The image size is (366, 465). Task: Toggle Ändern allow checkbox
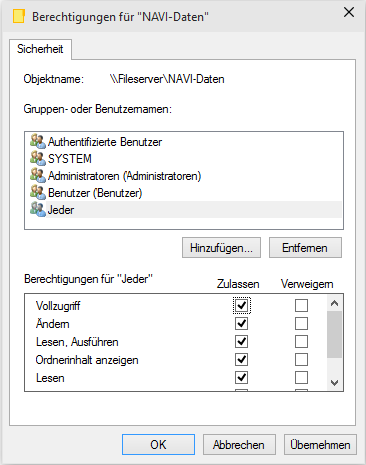click(x=241, y=323)
